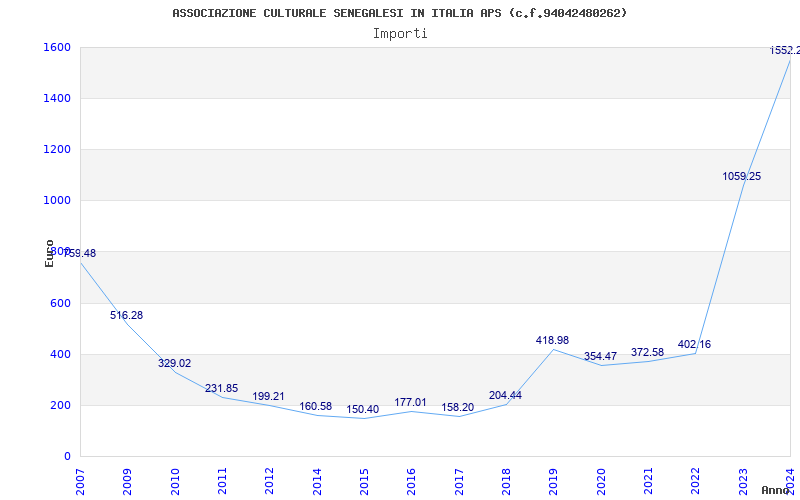Image resolution: width=800 pixels, height=500 pixels.
Task: Click the 2015 year axis label
Action: (364, 482)
